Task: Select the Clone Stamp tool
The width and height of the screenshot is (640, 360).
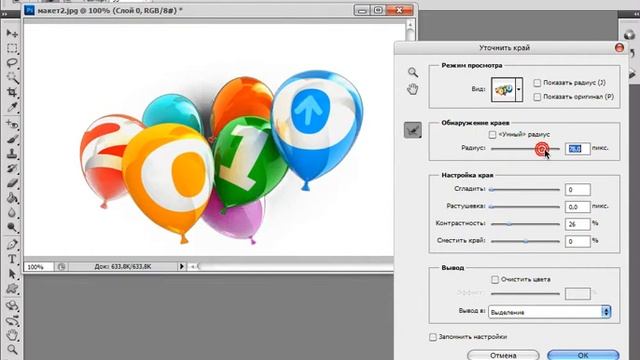Action: (x=12, y=153)
